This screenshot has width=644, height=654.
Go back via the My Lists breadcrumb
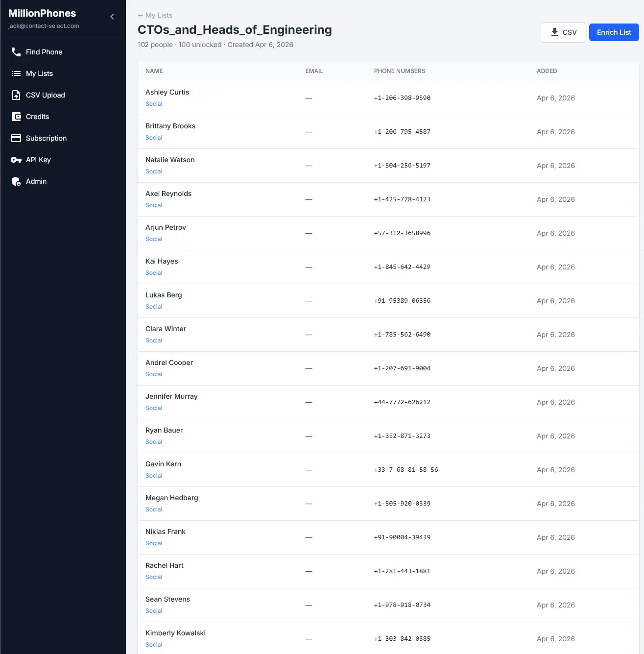point(155,15)
